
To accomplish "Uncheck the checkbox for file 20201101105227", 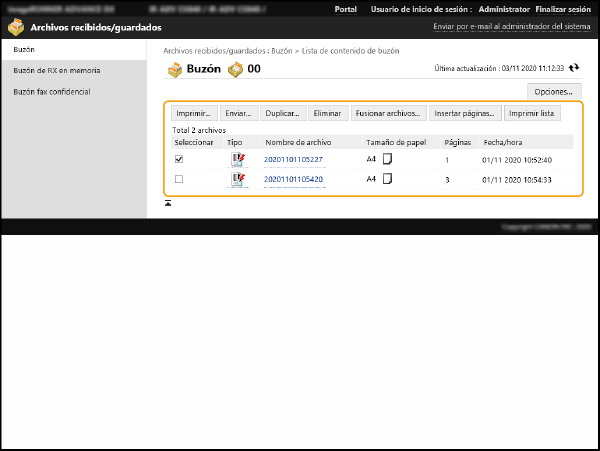I will pyautogui.click(x=179, y=159).
